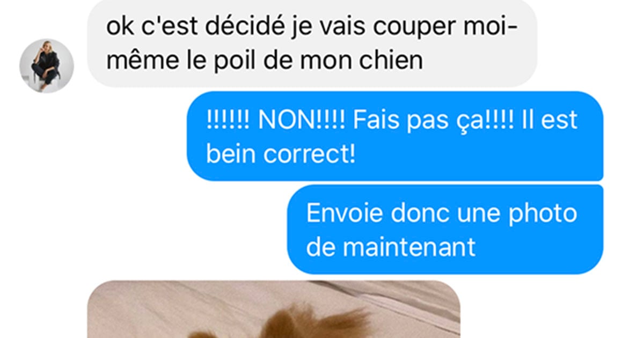The height and width of the screenshot is (338, 644).
Task: Click the word "maintenant" in last blue bubble
Action: [x=409, y=248]
